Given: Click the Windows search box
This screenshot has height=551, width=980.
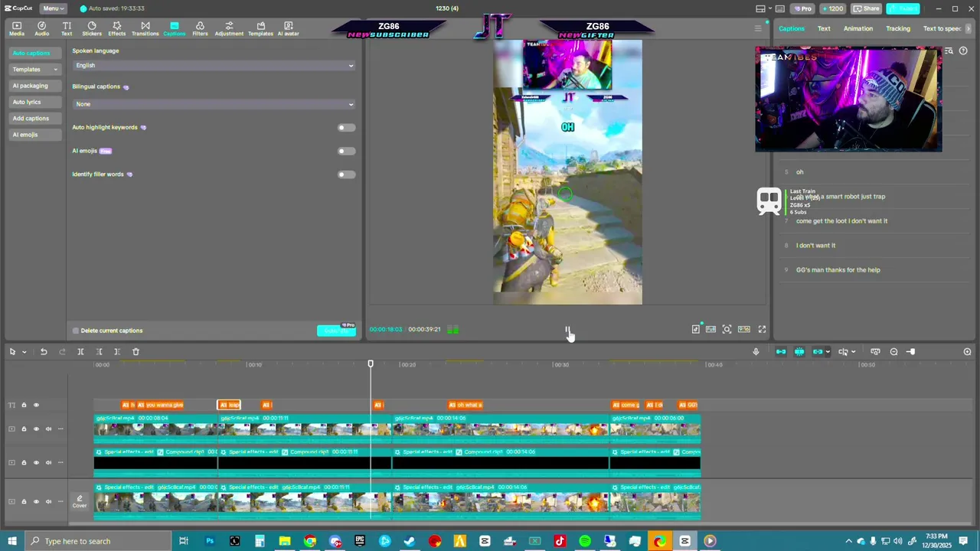Looking at the screenshot, I should pos(100,541).
